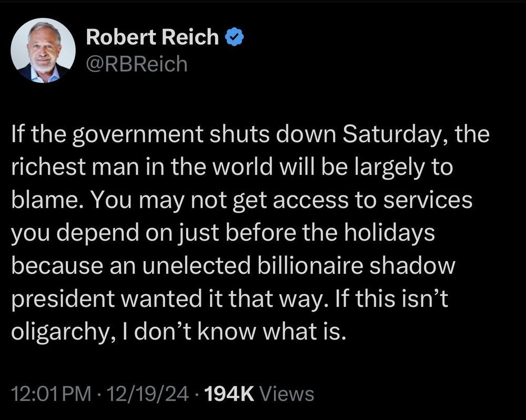Image resolution: width=526 pixels, height=420 pixels.
Task: Click the phrase 'richest man in the world'
Action: pos(142,167)
